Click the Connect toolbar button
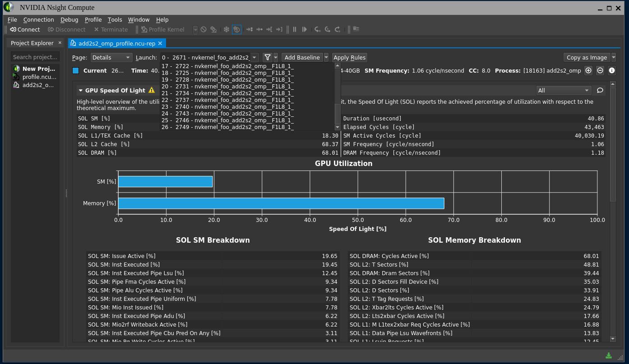 (x=25, y=29)
